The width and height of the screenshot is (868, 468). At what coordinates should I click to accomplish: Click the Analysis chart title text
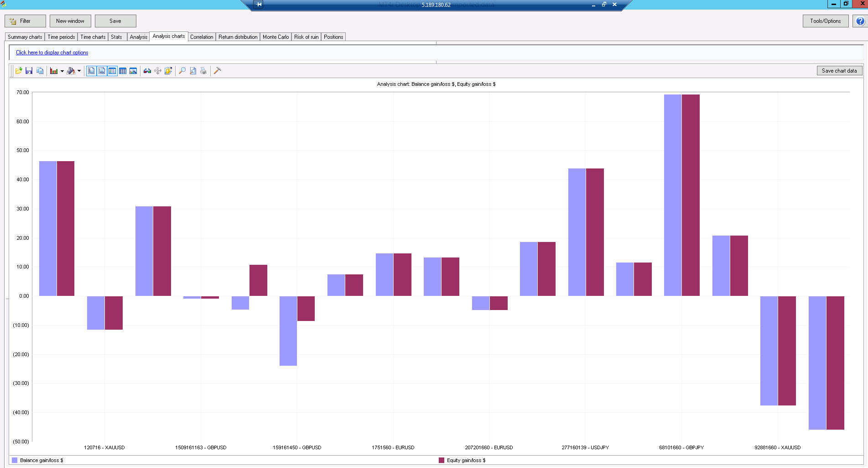[x=436, y=84]
